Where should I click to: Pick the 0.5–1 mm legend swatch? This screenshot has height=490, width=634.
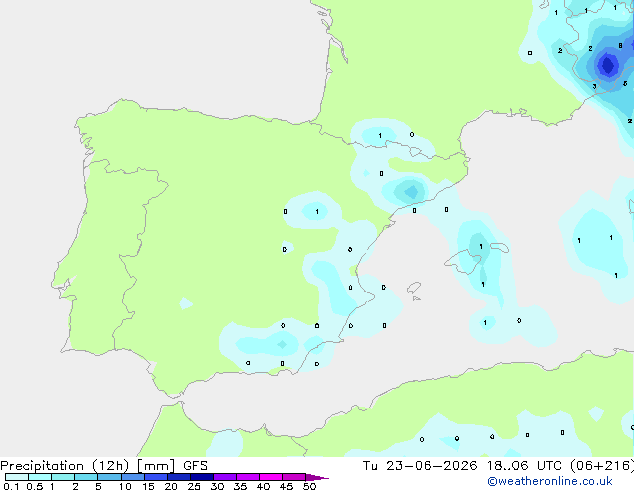click(x=40, y=477)
